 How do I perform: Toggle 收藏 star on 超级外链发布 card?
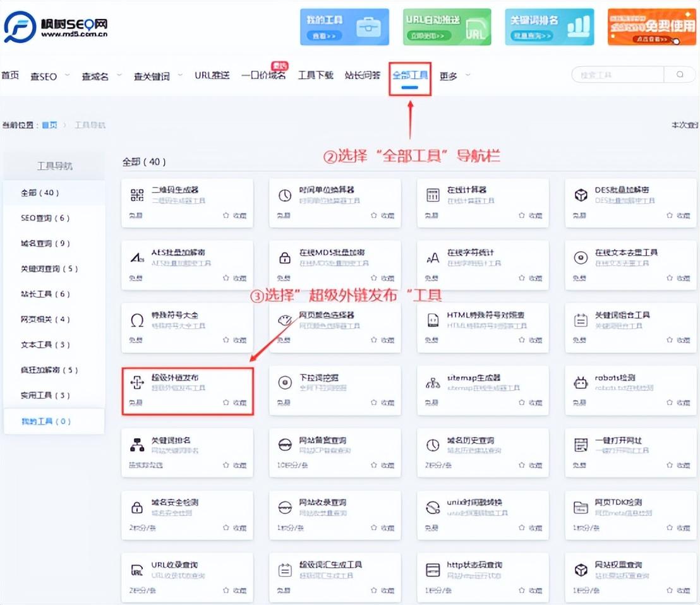tap(226, 403)
